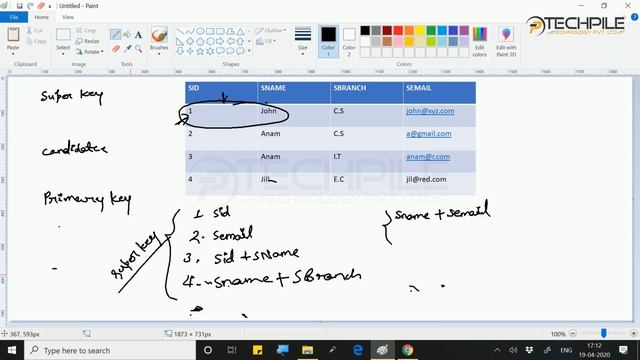Activate Color 2 background selector

tap(349, 41)
